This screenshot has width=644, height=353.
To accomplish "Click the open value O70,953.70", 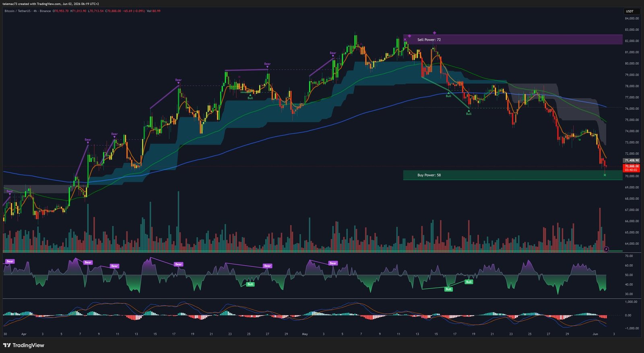I will pyautogui.click(x=60, y=11).
